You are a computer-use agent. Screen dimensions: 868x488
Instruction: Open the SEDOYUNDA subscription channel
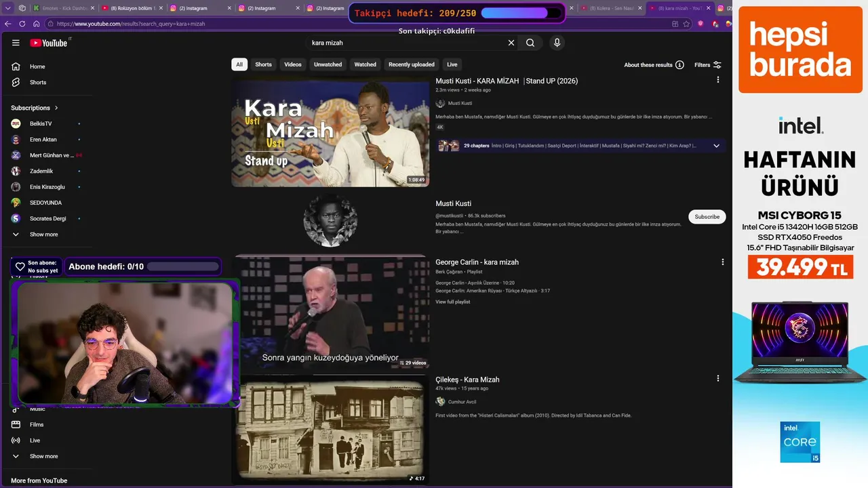pos(45,203)
